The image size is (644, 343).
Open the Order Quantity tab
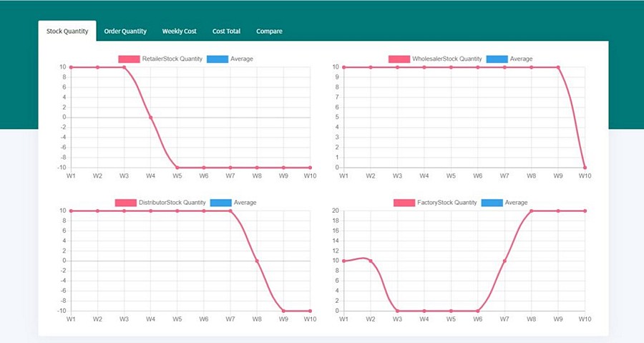click(x=125, y=32)
